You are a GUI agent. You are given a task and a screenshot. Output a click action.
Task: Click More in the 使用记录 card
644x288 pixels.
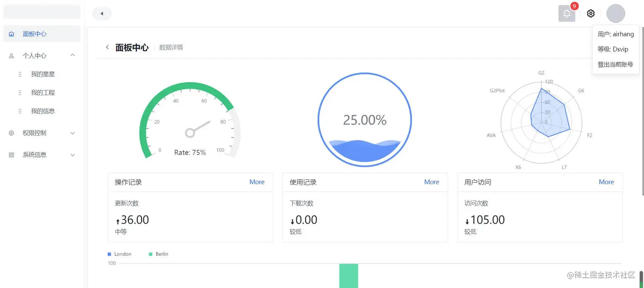click(x=431, y=182)
